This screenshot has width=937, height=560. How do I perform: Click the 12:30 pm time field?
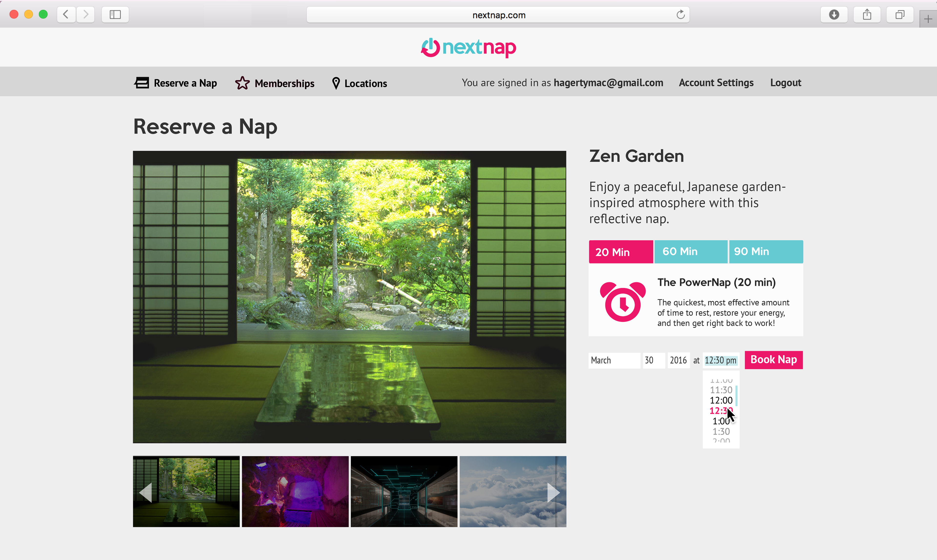[x=720, y=360]
